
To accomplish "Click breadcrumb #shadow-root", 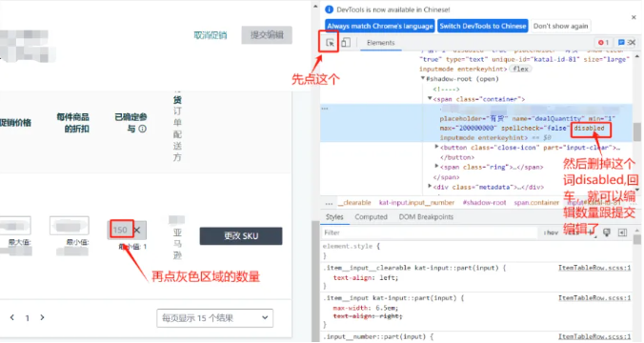I will (x=484, y=203).
